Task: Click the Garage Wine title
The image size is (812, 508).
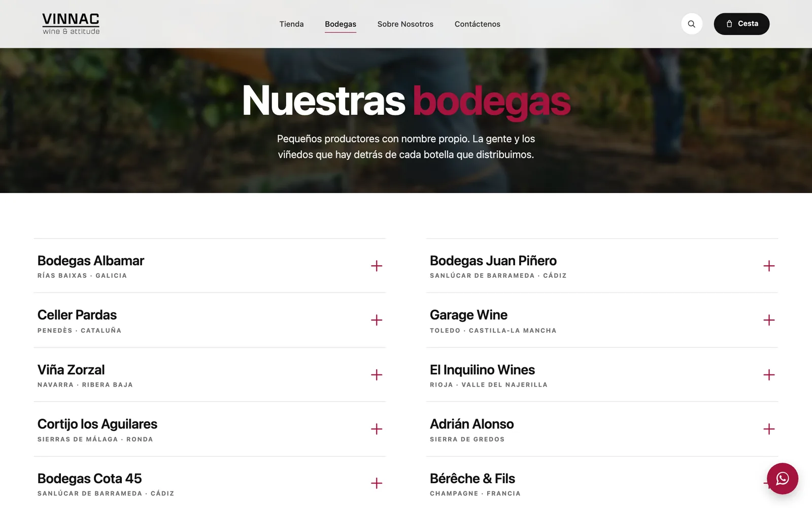Action: click(x=468, y=315)
